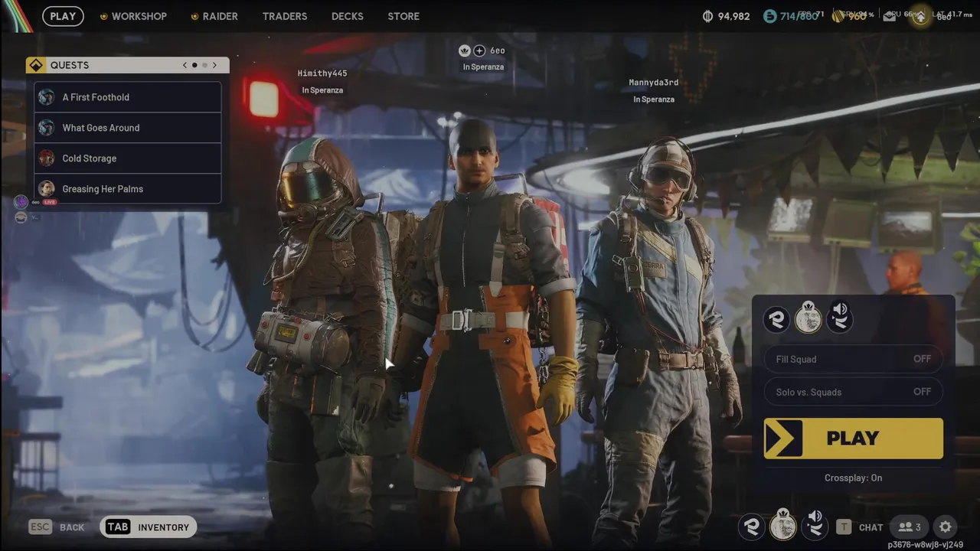980x551 pixels.
Task: Open the Greasing Her Palms quest
Action: coord(128,189)
